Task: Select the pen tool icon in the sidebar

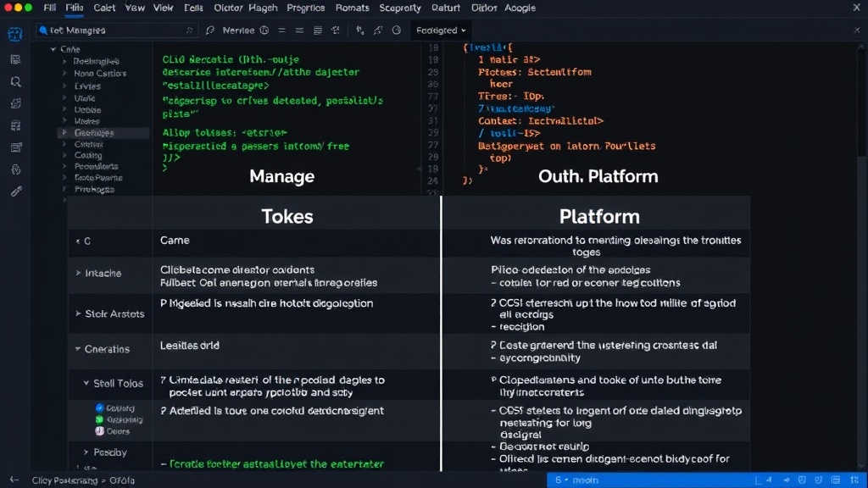Action: pos(16,191)
